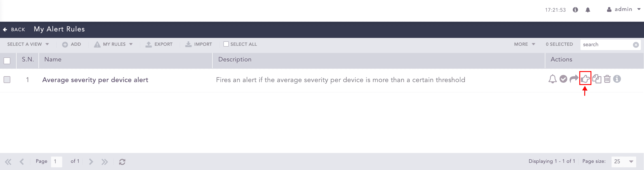
Task: Delete the rule with the trash icon
Action: coord(607,79)
